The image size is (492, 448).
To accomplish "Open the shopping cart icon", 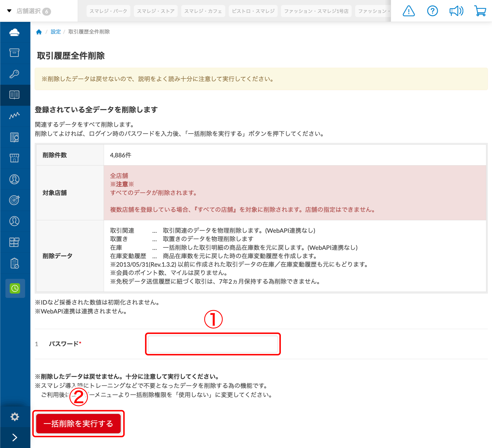I will coord(480,11).
